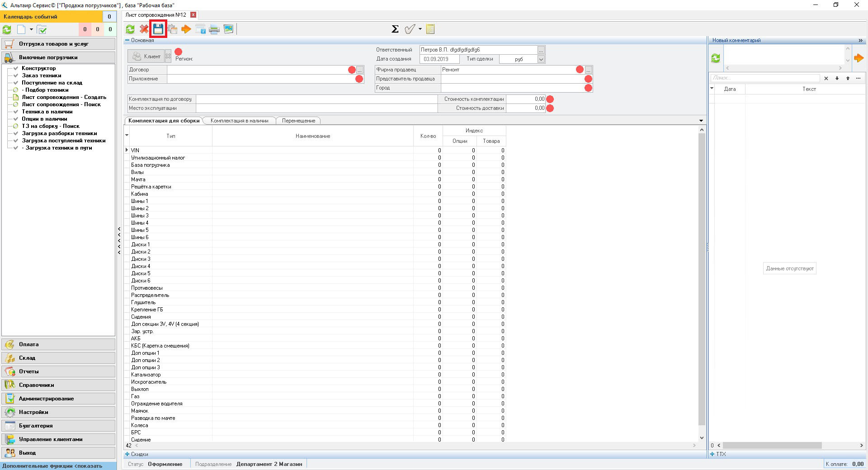
Task: Click the Дата создания field
Action: point(440,59)
